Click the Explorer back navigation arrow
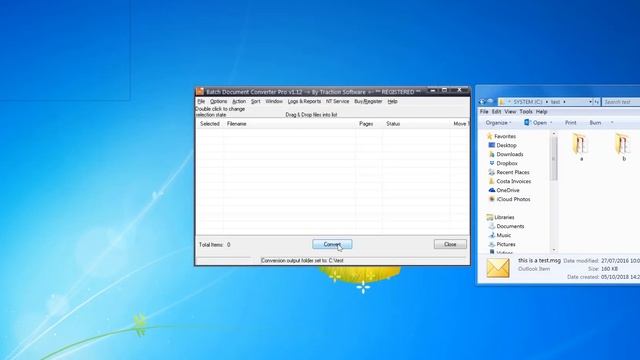Viewport: 640px width, 360px height. click(x=482, y=102)
